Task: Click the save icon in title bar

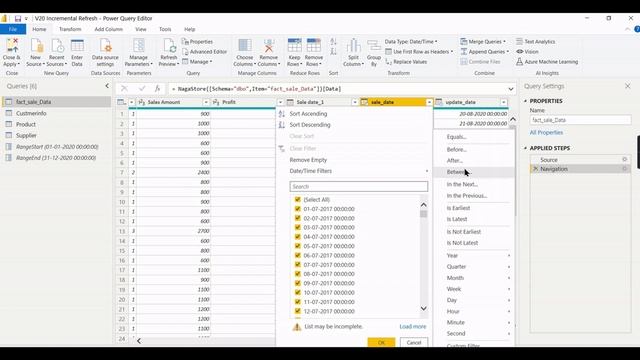Action: 18,18
